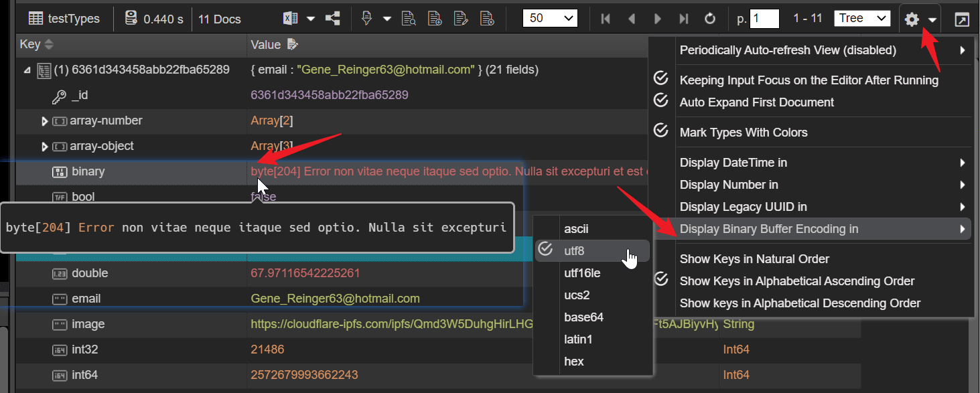Toggle Keeping Input Focus on the Editor

pos(809,80)
